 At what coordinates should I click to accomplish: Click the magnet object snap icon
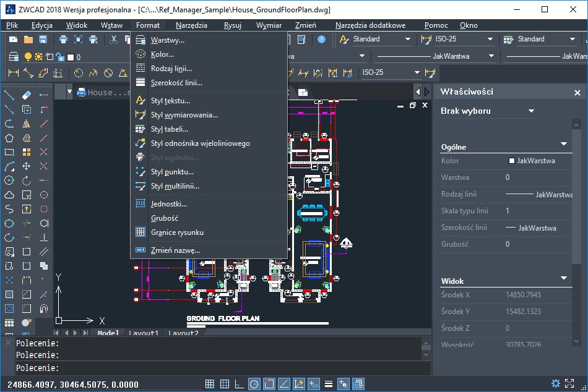44,309
